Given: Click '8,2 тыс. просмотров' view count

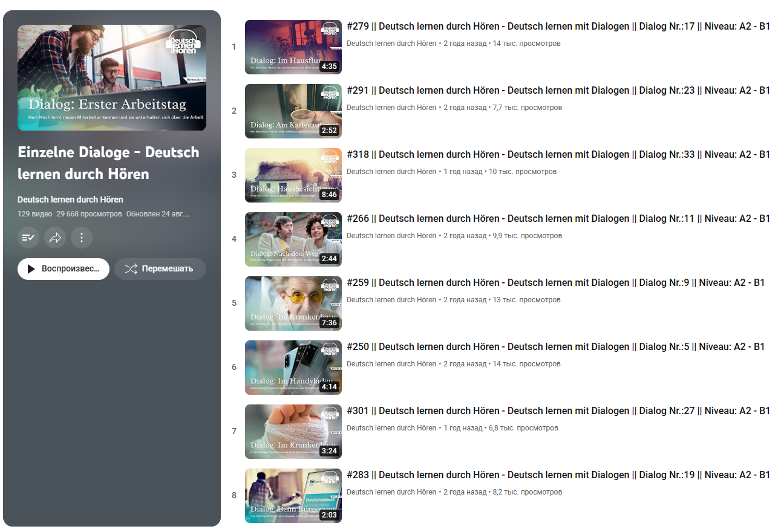Looking at the screenshot, I should 528,492.
